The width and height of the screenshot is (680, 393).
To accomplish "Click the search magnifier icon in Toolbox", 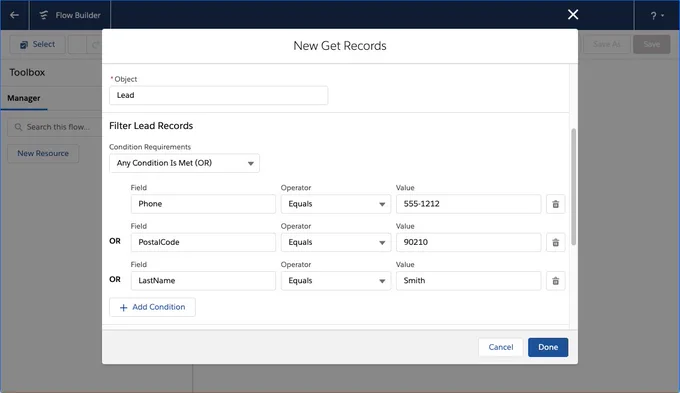I will [18, 127].
